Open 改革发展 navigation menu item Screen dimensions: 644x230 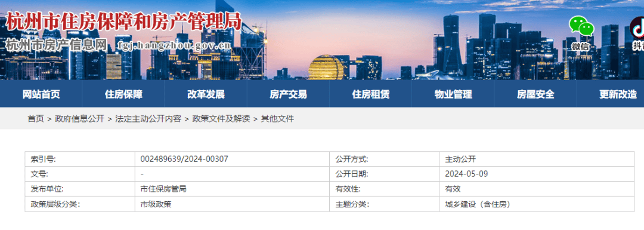point(206,94)
